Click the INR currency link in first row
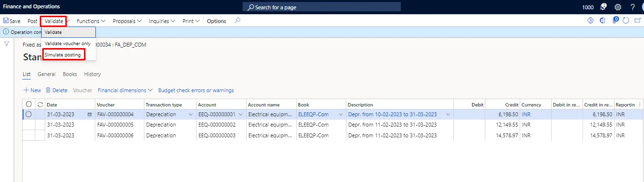Image resolution: width=644 pixels, height=182 pixels. 526,114
